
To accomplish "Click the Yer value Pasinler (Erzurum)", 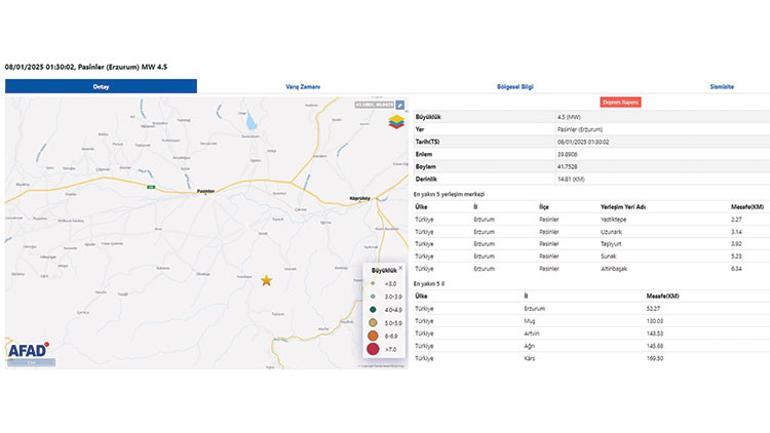I will 580,130.
